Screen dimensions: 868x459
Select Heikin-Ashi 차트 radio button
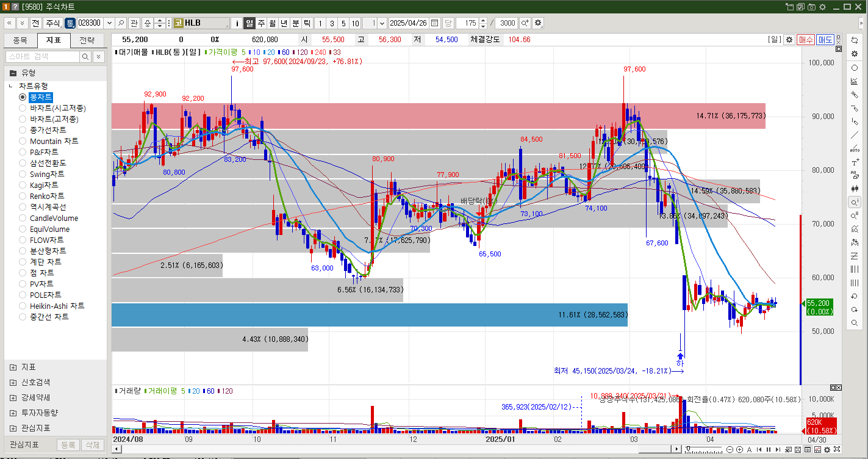click(x=23, y=306)
